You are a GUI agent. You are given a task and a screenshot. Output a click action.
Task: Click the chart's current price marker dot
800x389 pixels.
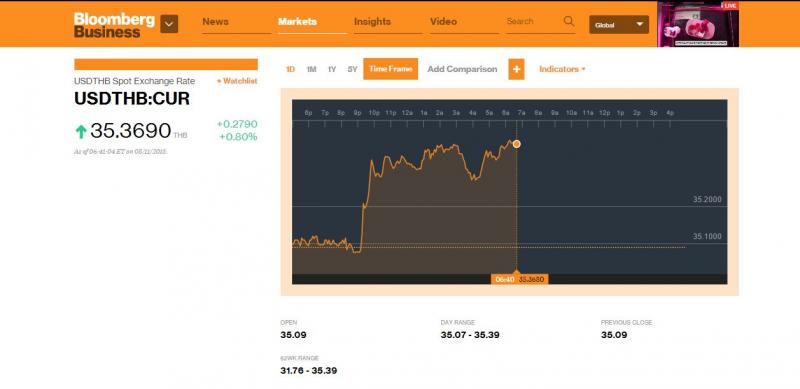[x=516, y=144]
